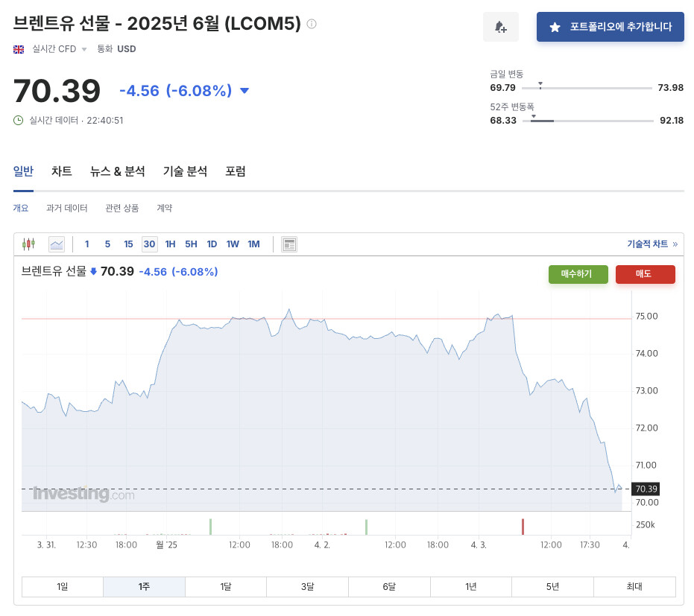Click the 52주 변동폭 range slider
Viewport: 694px width, 616px height.
(x=588, y=121)
